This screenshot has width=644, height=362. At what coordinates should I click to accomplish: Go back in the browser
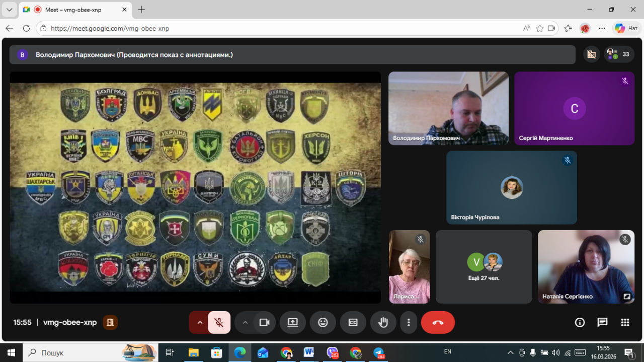click(x=9, y=28)
